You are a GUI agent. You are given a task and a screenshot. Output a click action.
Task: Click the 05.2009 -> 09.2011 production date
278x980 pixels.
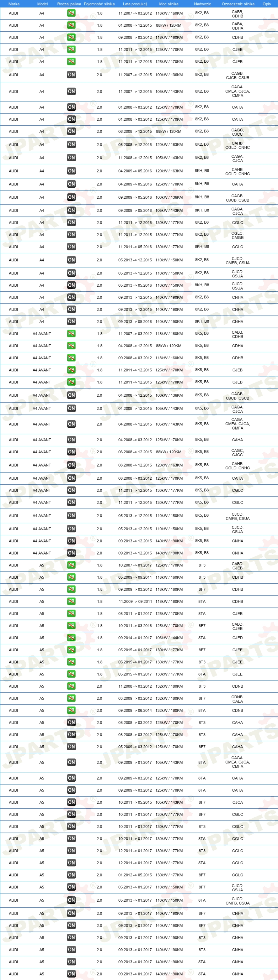(135, 578)
